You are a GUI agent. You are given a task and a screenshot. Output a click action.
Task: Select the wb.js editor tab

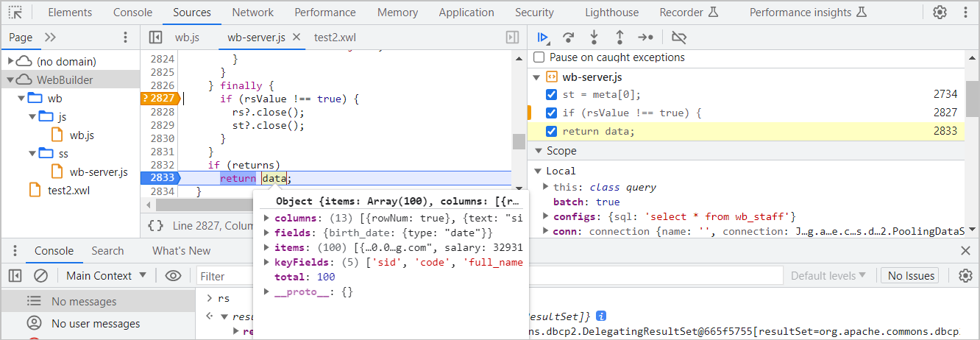[x=187, y=38]
